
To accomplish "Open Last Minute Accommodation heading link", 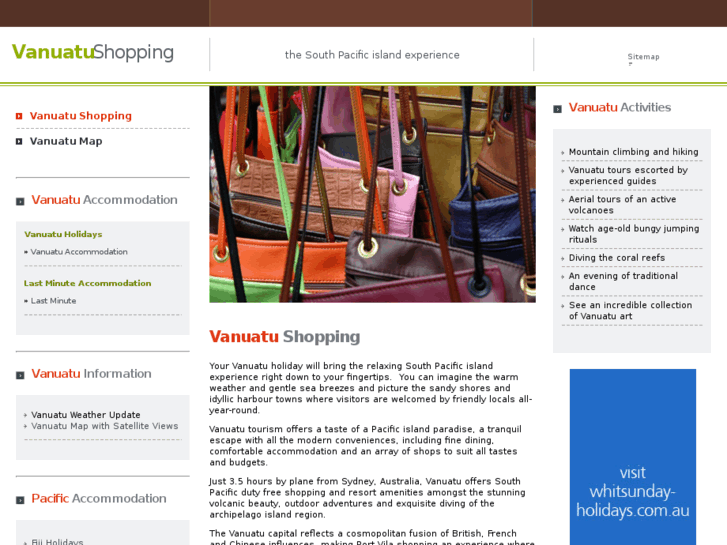I will (88, 283).
